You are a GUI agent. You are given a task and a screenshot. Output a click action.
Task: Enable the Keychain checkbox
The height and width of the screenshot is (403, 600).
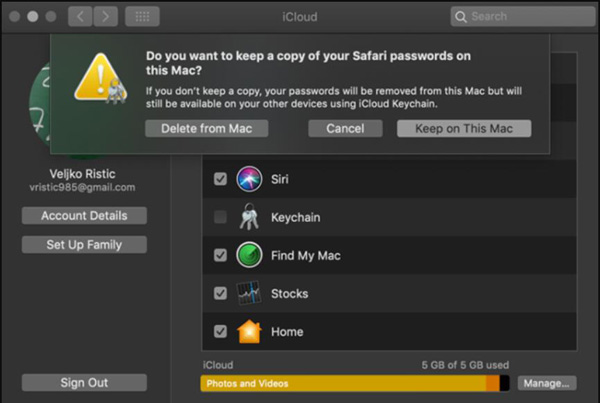coord(220,217)
